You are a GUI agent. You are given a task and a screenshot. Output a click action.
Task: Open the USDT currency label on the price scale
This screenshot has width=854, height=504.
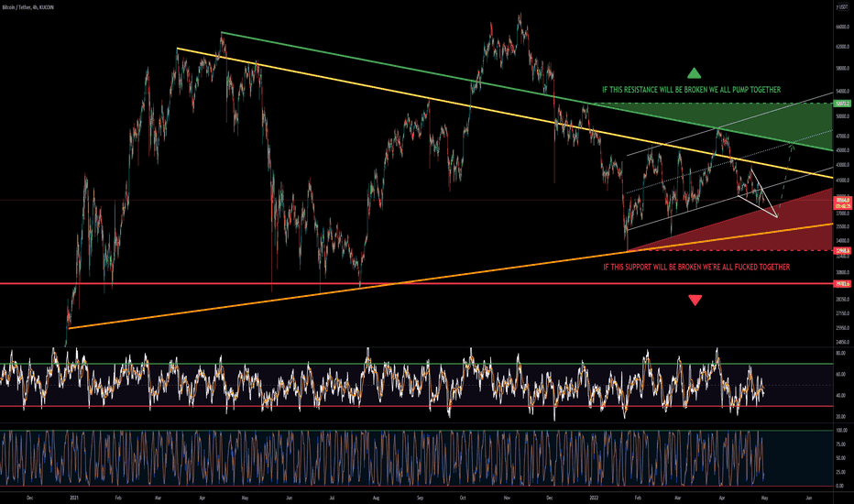click(844, 6)
